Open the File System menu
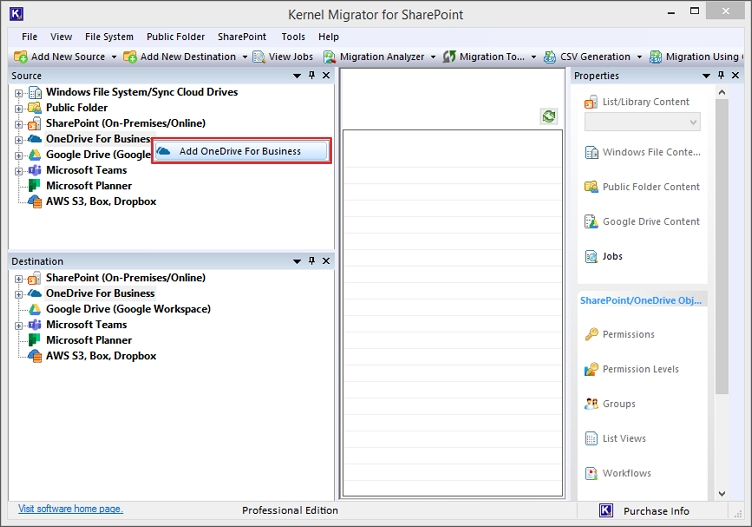Screen dimensions: 752x527 (x=109, y=36)
